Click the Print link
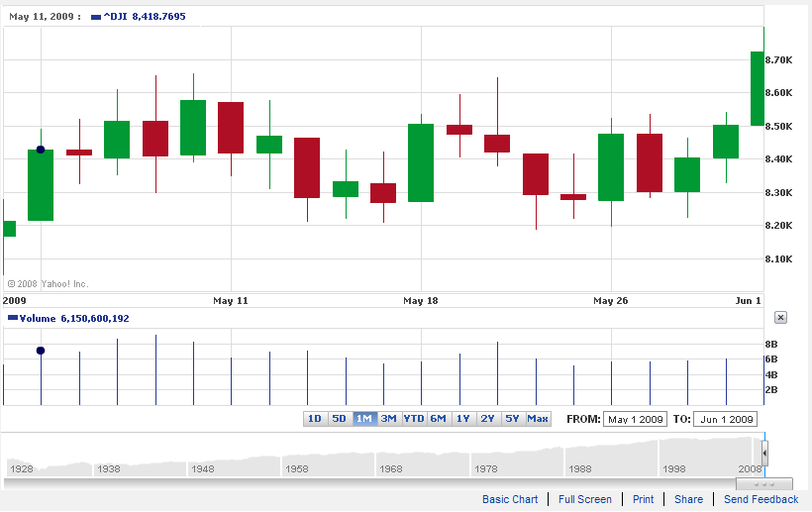This screenshot has width=812, height=512. [644, 499]
